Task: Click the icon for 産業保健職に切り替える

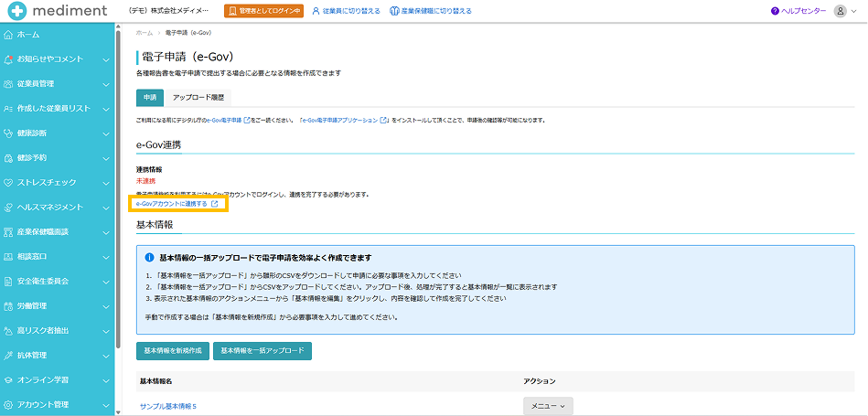Action: 394,10
